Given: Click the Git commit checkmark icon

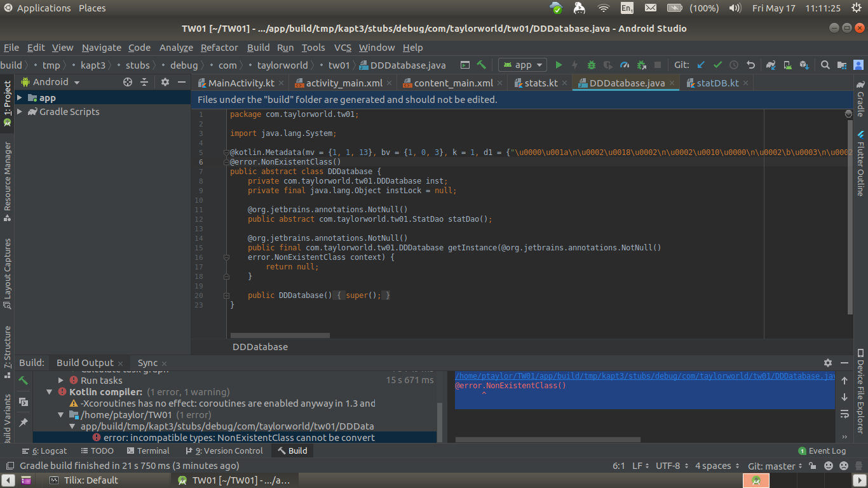Looking at the screenshot, I should point(717,65).
